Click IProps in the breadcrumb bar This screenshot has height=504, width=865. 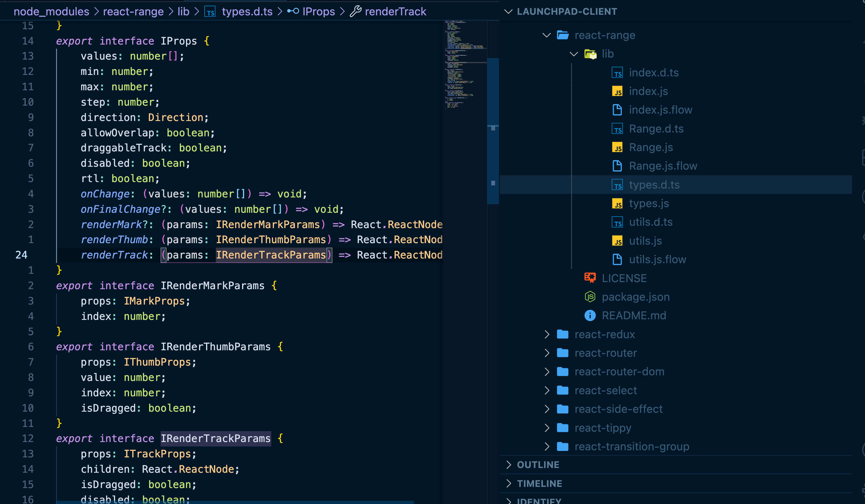(x=318, y=12)
